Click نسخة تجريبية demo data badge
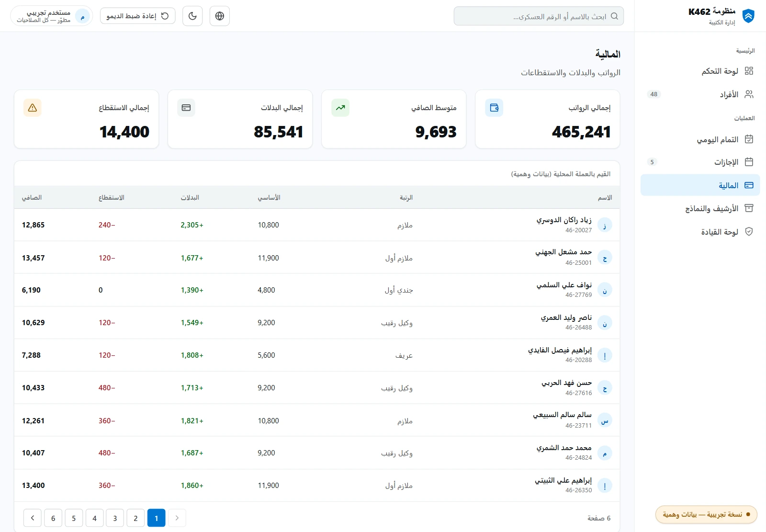This screenshot has width=766, height=532. 706,514
